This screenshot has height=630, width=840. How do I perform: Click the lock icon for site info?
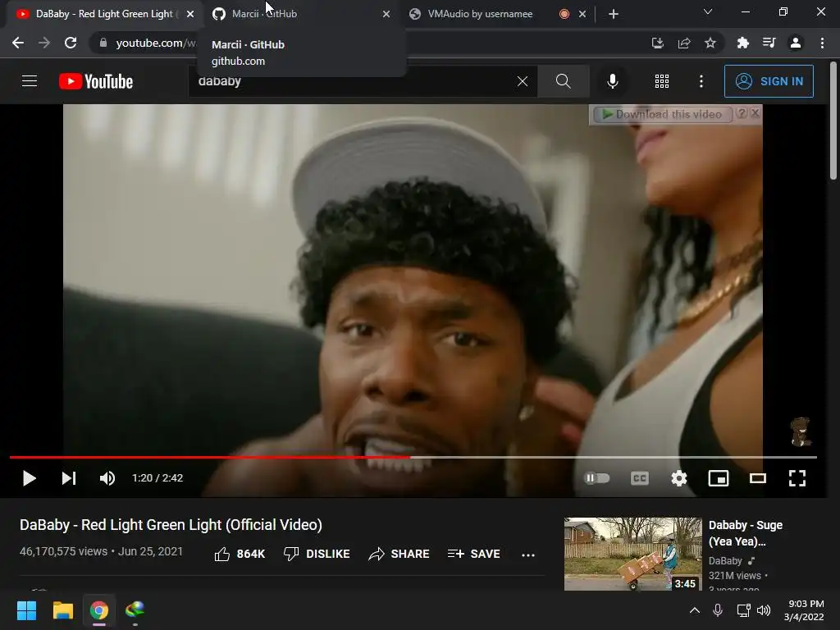coord(103,43)
